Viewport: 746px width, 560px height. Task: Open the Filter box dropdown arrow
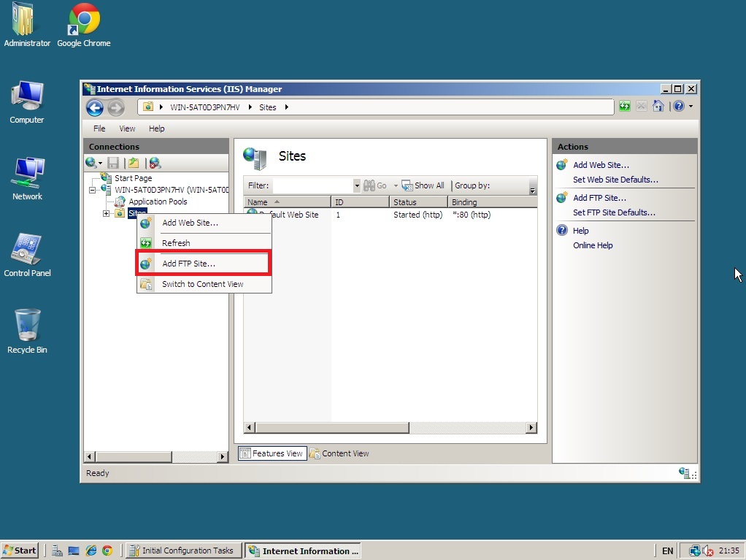coord(357,185)
